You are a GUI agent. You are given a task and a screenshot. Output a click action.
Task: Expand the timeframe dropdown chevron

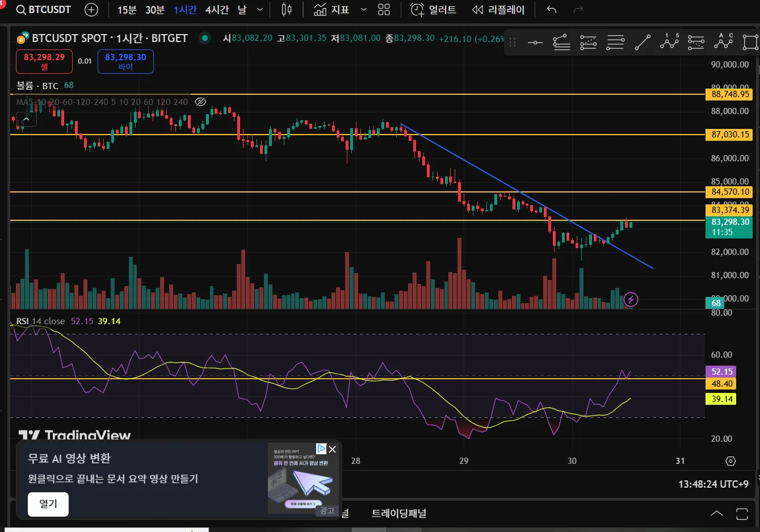pos(260,10)
